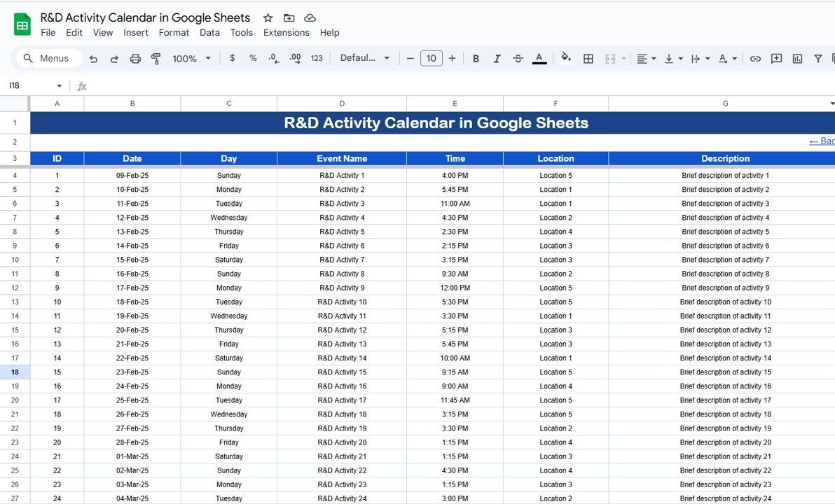Click the print icon
Screen dimensions: 835x504
point(135,58)
